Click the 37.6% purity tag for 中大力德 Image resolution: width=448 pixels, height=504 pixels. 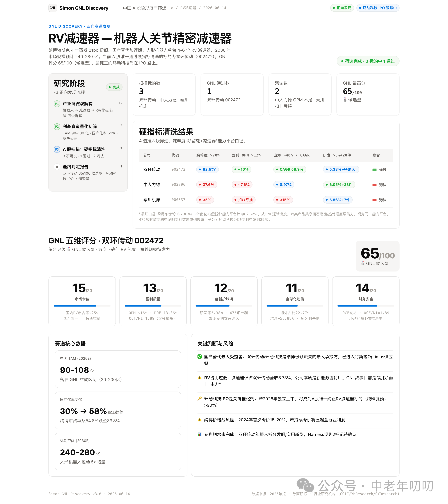pyautogui.click(x=207, y=185)
